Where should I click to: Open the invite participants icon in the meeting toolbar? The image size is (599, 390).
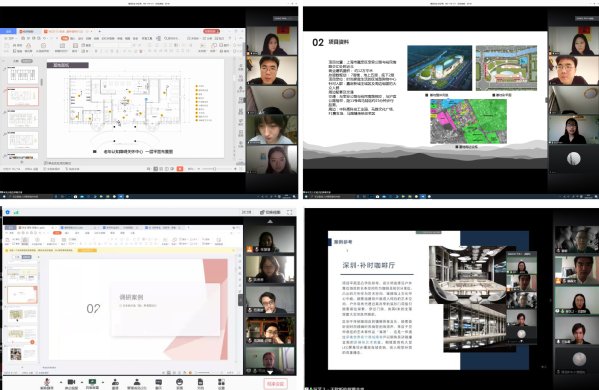[115, 382]
